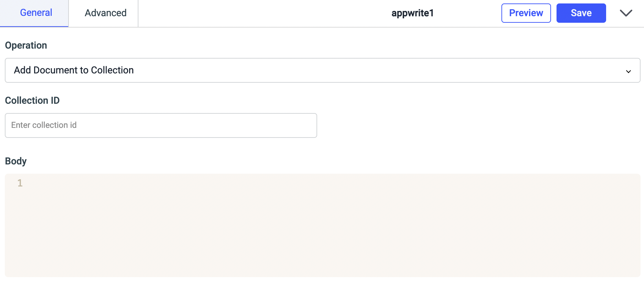Click the appwrite1 query name to rename
The image size is (644, 284).
pos(412,13)
